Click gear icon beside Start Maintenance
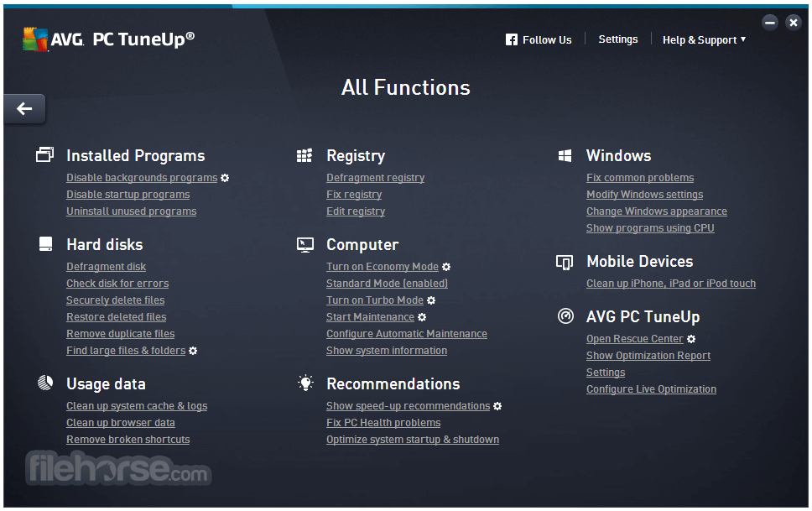This screenshot has height=511, width=812. (x=422, y=317)
